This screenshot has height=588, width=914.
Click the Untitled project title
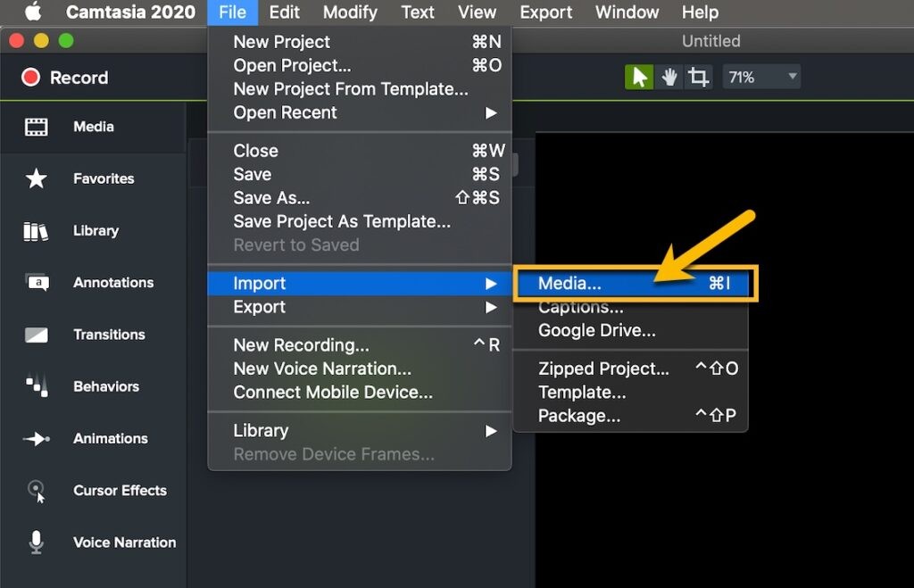(x=710, y=40)
